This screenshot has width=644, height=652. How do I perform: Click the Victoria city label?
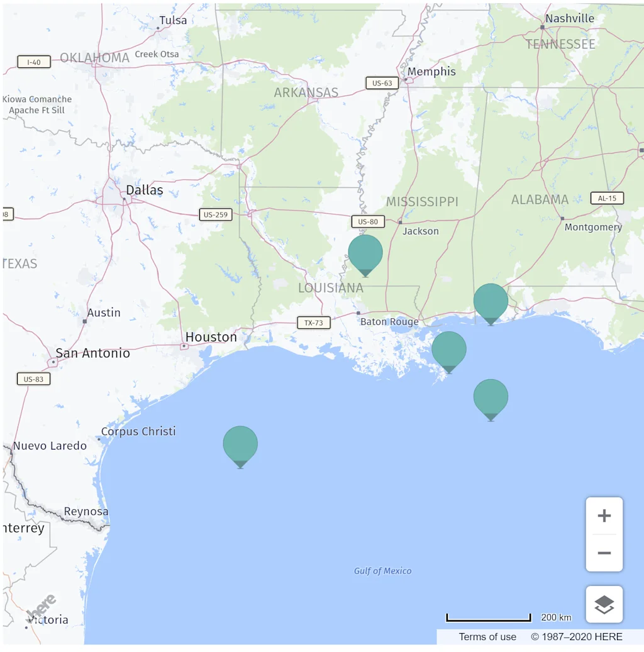click(x=48, y=620)
